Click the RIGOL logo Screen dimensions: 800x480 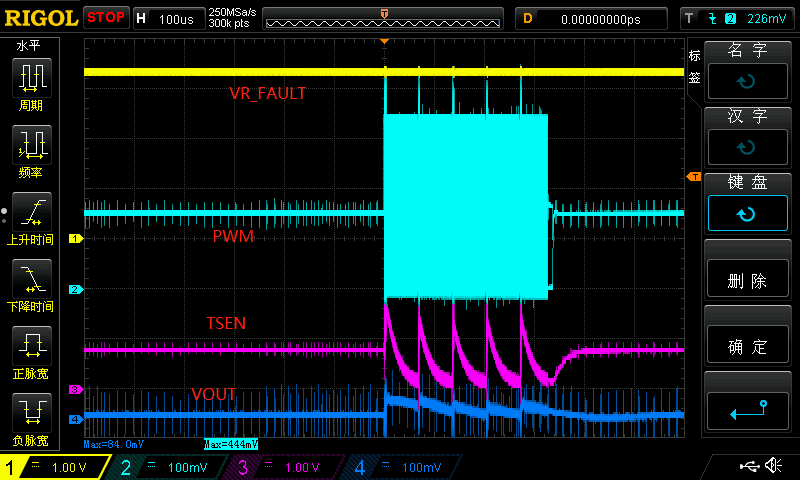41,18
